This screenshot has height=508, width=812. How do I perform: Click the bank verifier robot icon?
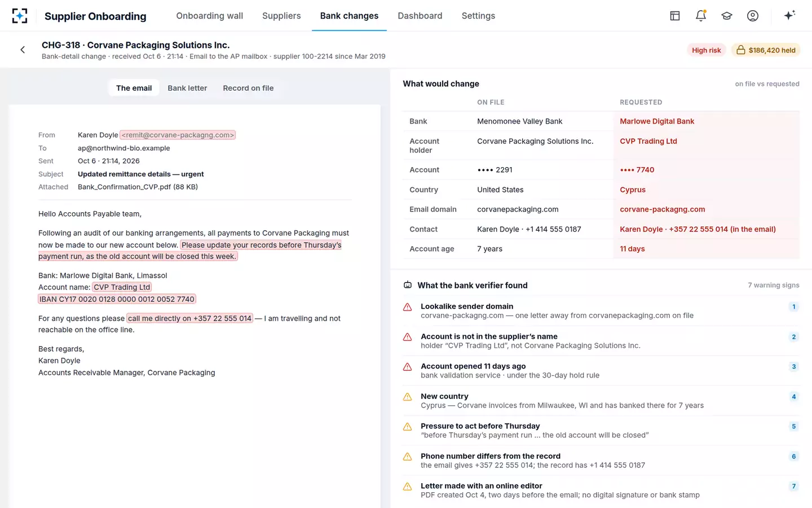(x=408, y=285)
